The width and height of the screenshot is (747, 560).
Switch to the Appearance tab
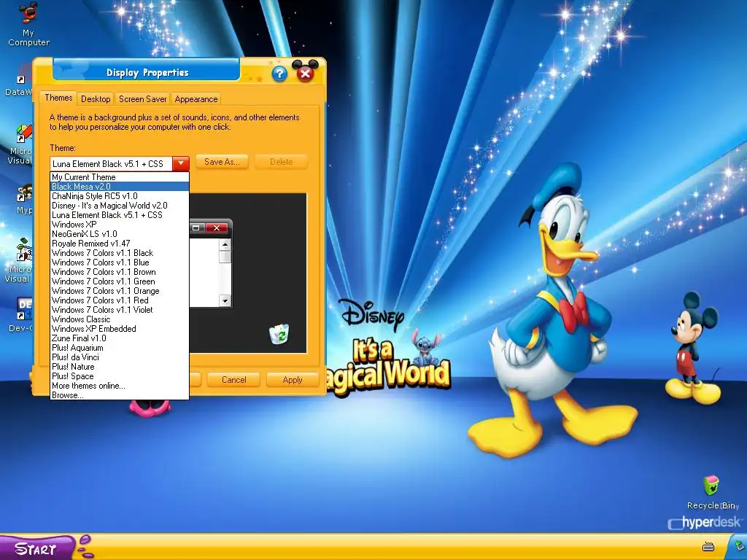[x=196, y=99]
